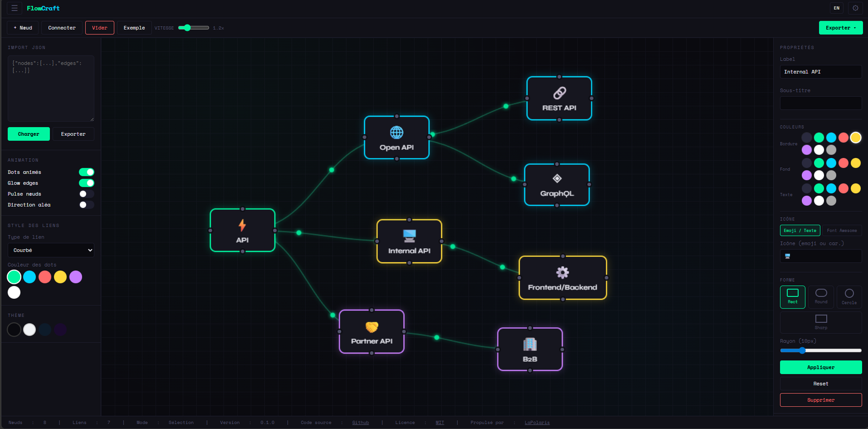Open the Type de lien dropdown
Image resolution: width=868 pixels, height=429 pixels.
point(51,250)
